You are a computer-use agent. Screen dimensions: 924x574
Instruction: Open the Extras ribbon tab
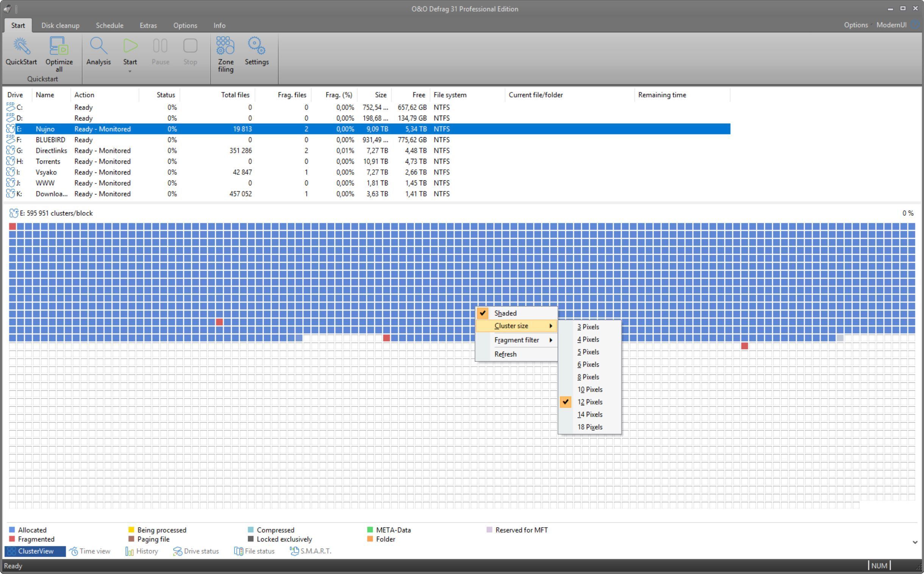[x=148, y=25]
